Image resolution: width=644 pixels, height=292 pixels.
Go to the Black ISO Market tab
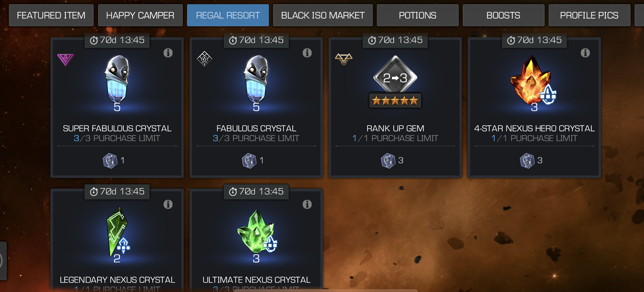point(323,15)
